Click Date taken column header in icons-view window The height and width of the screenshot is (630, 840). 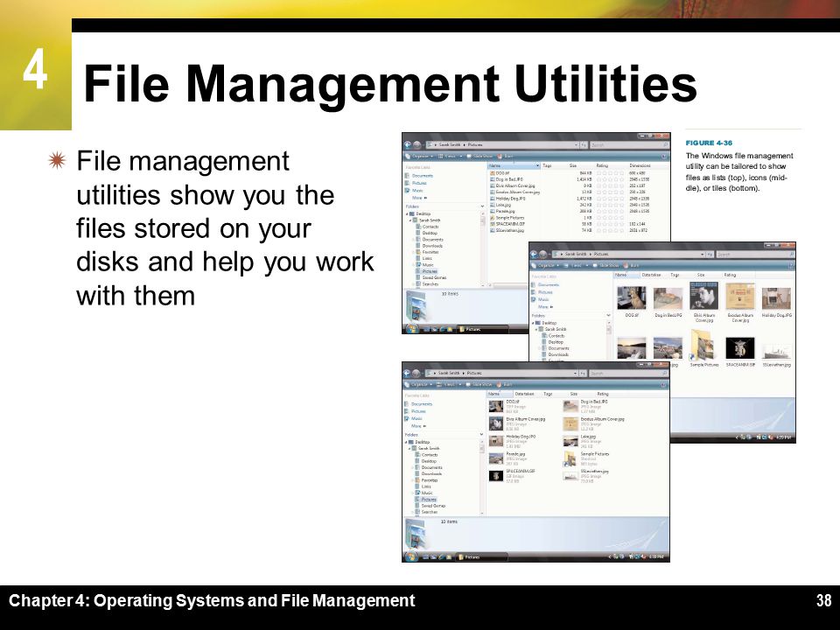tap(651, 275)
